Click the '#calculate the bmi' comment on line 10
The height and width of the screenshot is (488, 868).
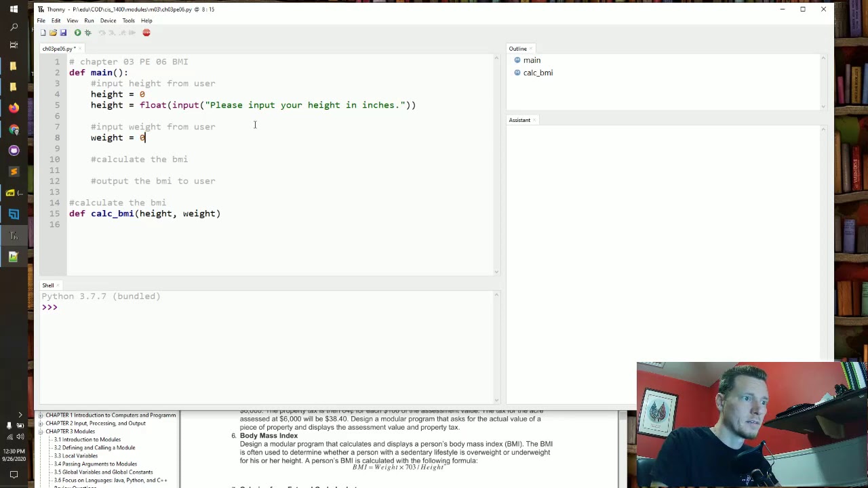click(139, 159)
